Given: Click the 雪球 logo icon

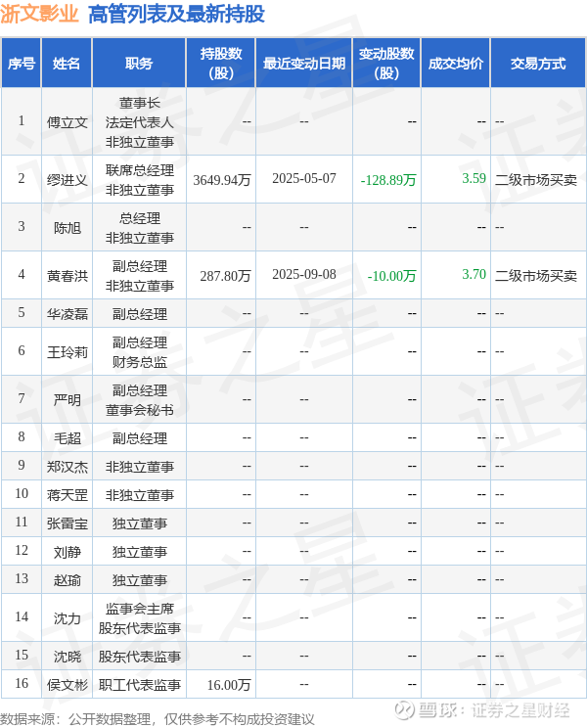Looking at the screenshot, I should [x=404, y=709].
